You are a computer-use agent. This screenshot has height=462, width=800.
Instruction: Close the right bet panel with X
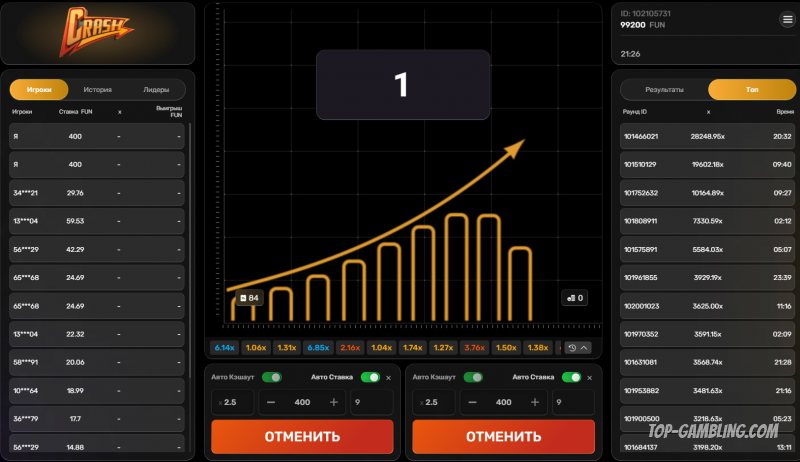point(590,377)
